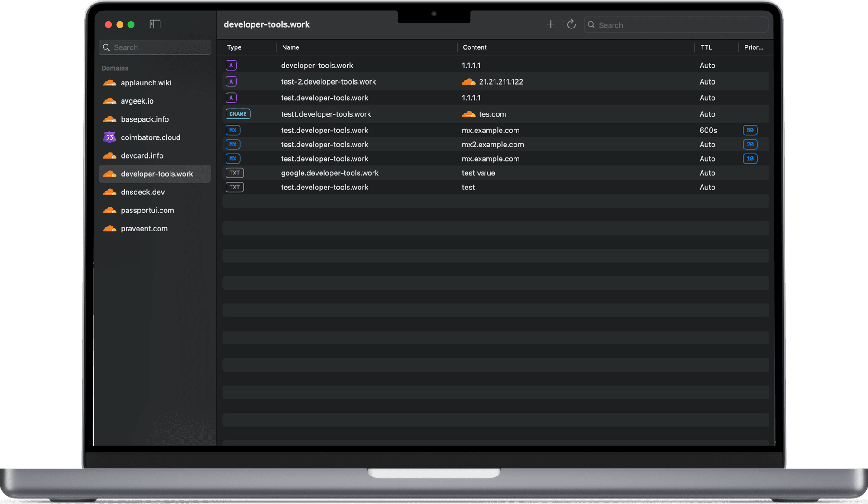Screen dimensions: 868x504
Task: Click the priority 10 badge
Action: pos(750,159)
